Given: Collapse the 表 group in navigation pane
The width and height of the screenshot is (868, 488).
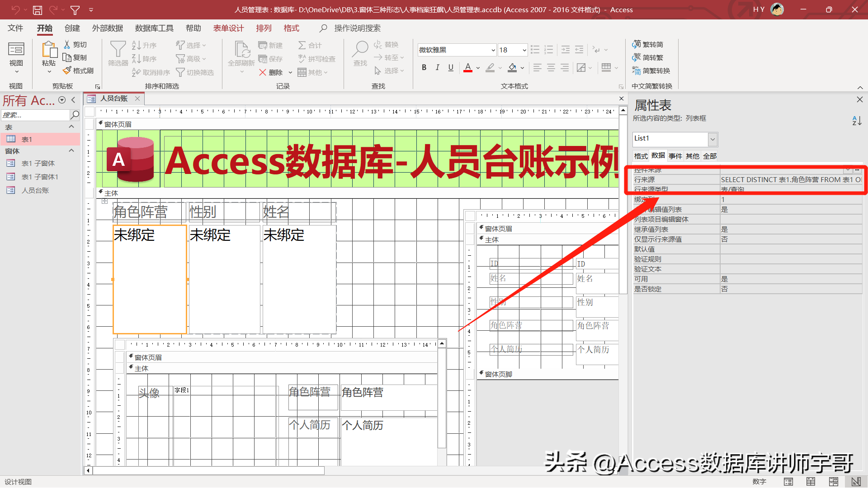Looking at the screenshot, I should pos(71,127).
